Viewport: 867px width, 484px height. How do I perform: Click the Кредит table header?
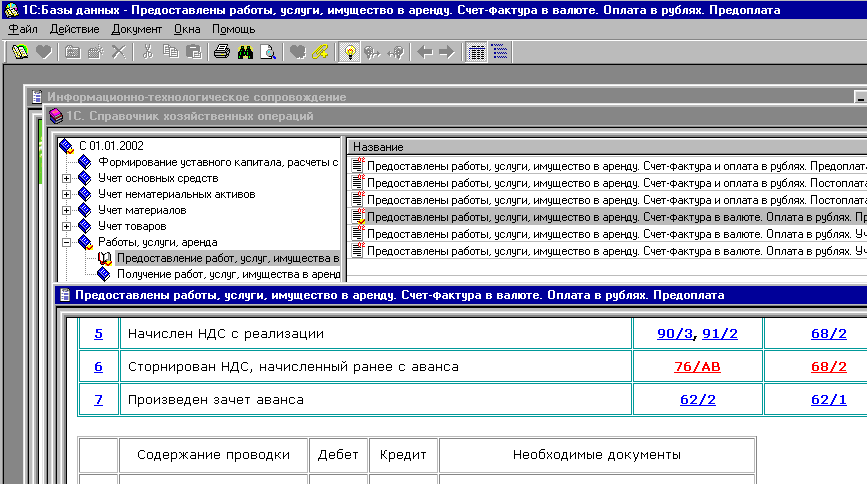click(403, 455)
